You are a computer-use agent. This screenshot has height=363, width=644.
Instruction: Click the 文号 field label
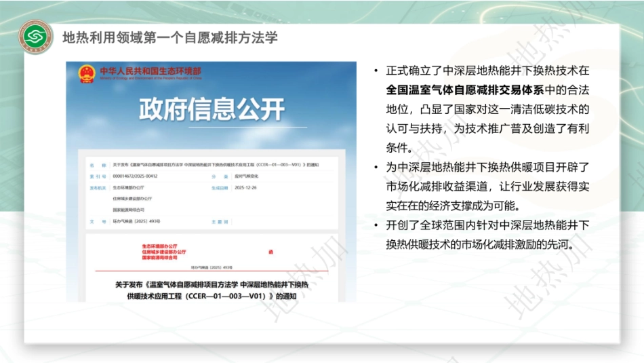coord(98,222)
